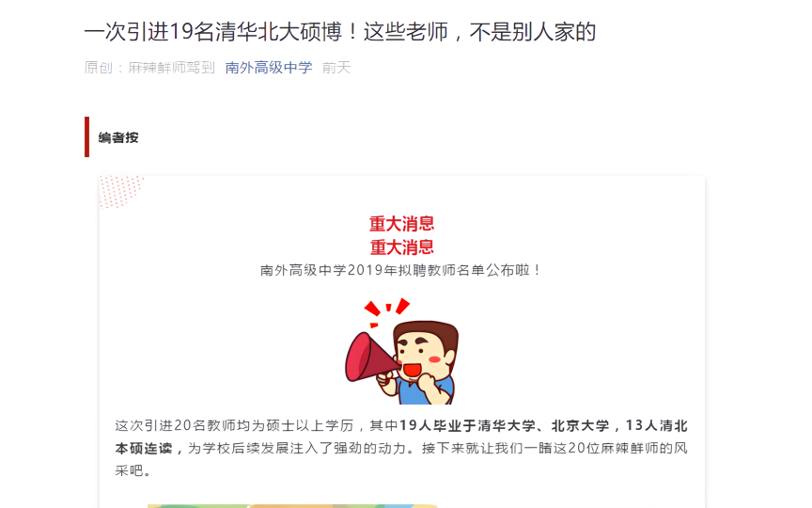Click the 前天 publish date

336,68
